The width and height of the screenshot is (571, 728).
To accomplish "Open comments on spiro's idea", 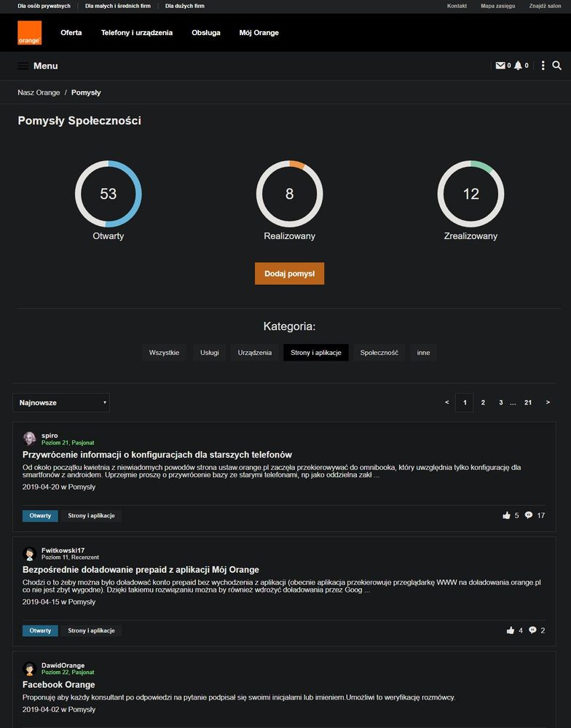I will (x=528, y=515).
